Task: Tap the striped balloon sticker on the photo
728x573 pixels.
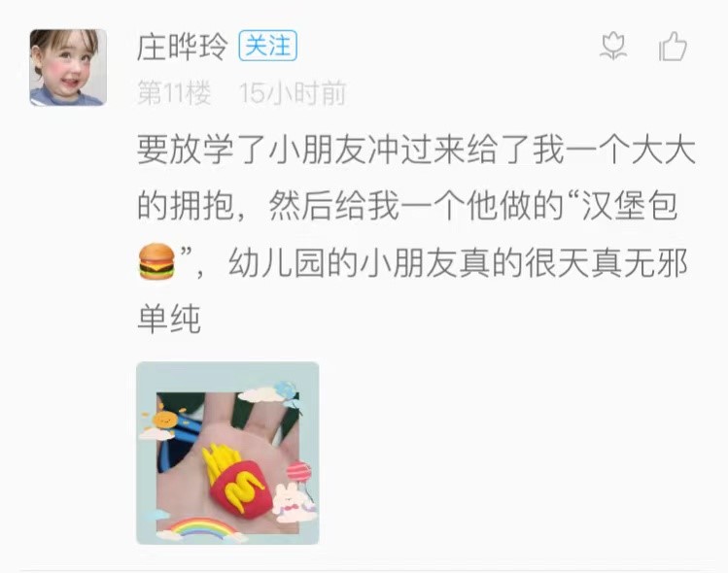Action: point(298,471)
